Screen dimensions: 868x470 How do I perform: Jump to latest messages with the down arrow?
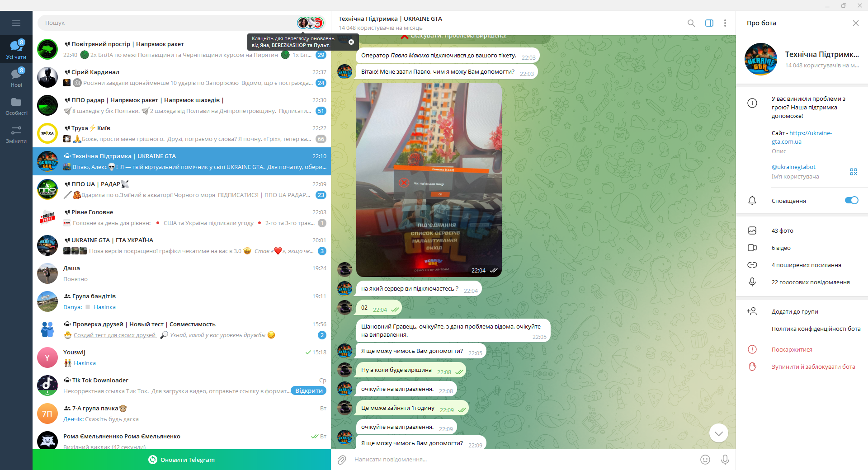pyautogui.click(x=718, y=433)
